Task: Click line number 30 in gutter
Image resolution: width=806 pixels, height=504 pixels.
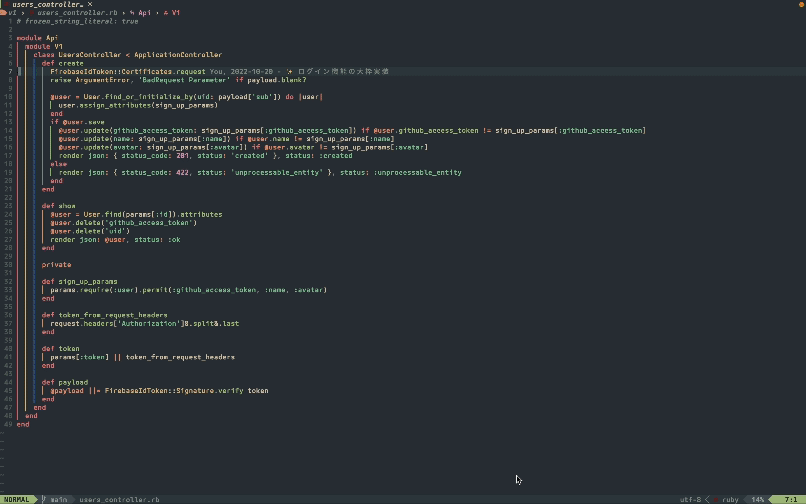Action: click(x=8, y=265)
